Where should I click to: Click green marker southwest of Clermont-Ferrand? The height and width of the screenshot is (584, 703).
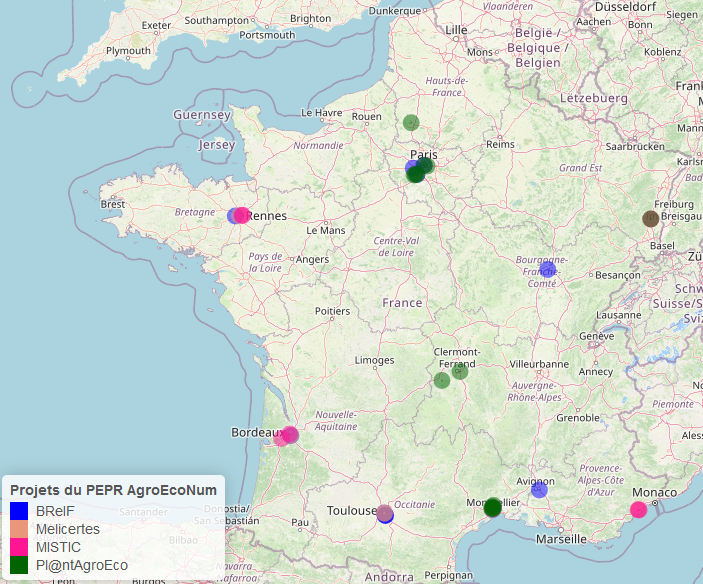pyautogui.click(x=442, y=381)
